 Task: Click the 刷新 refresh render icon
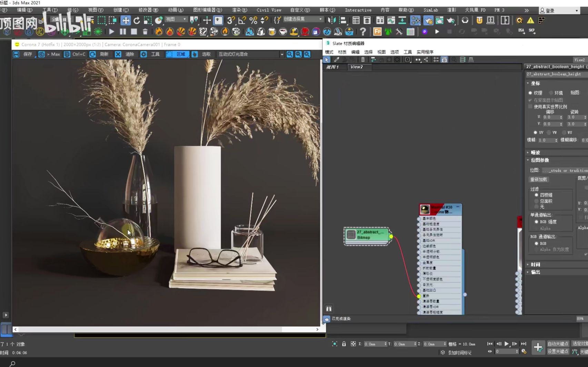[93, 54]
